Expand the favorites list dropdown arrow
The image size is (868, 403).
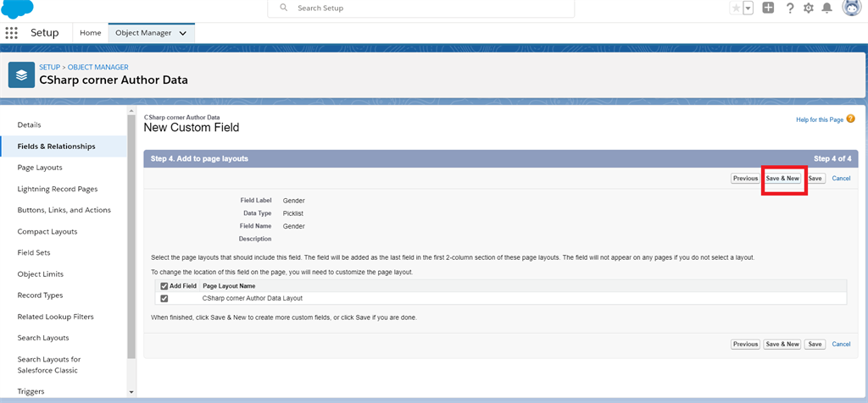point(748,8)
